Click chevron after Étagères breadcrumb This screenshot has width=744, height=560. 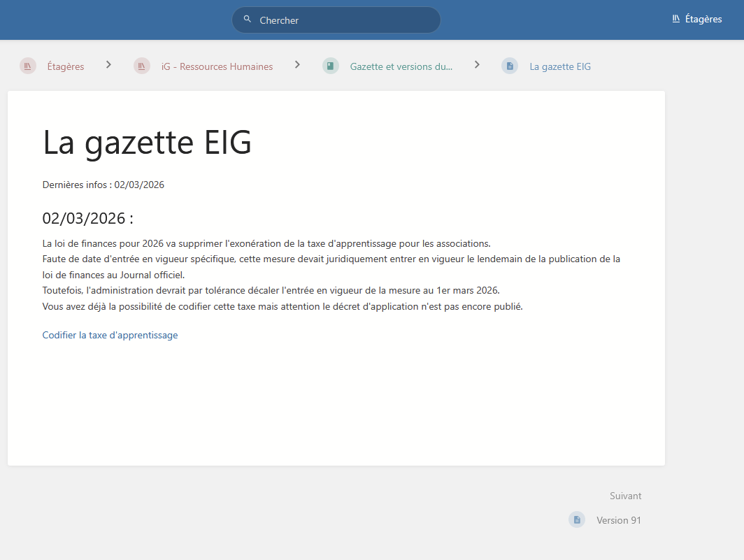[x=108, y=64]
